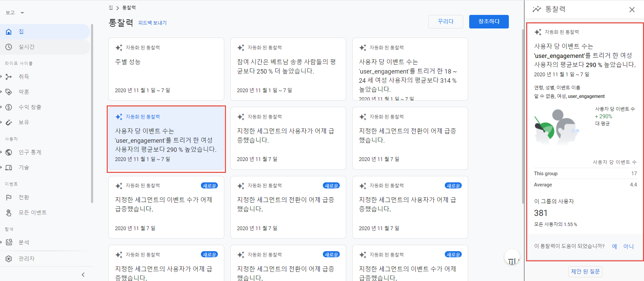Open the 집 home sidebar item
This screenshot has width=644, height=281.
[45, 32]
